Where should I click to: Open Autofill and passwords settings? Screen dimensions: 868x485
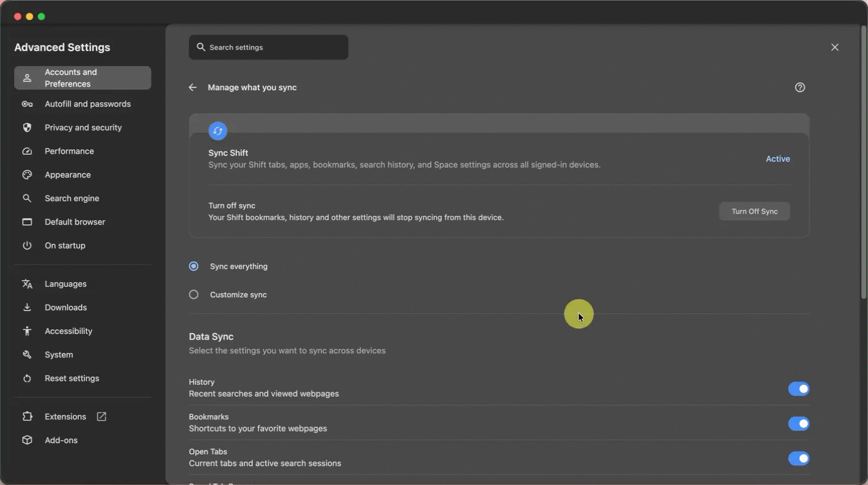[83, 104]
